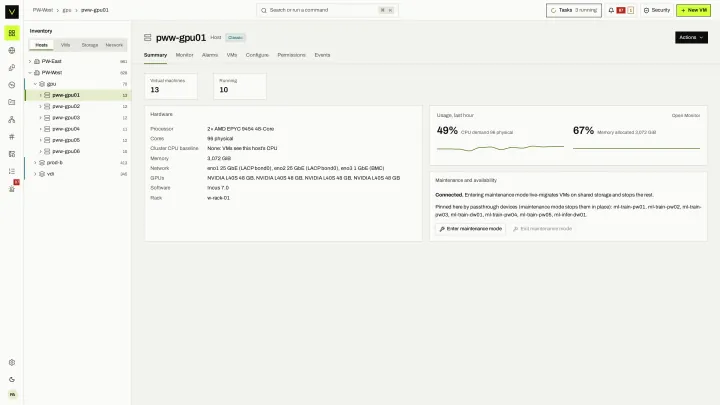Open the Summary tab
The width and height of the screenshot is (720, 405).
pos(155,55)
